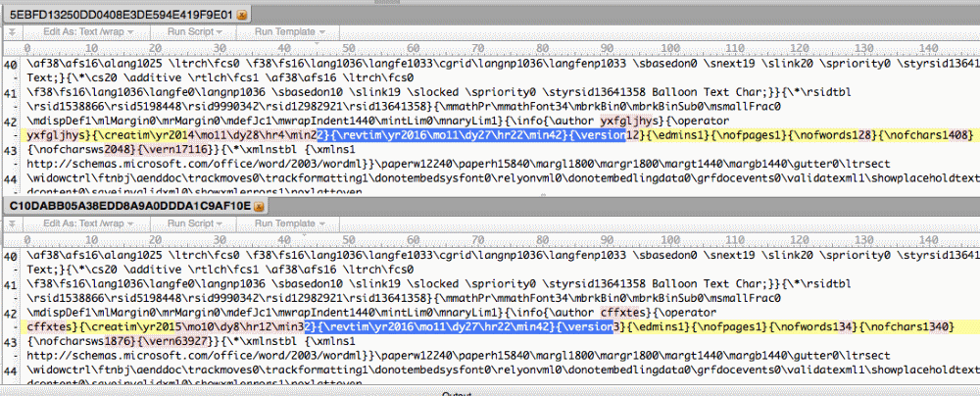Viewport: 980px width, 396px height.
Task: Click the collapse-arrows icon in the top pane toolbar
Action: (x=13, y=31)
